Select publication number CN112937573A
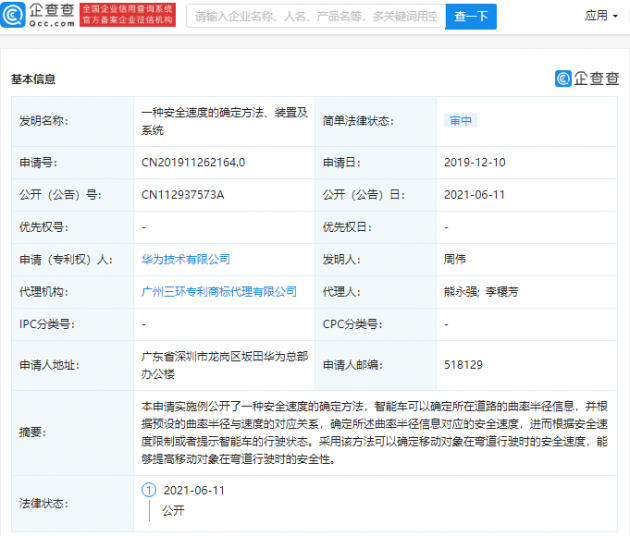 (182, 195)
